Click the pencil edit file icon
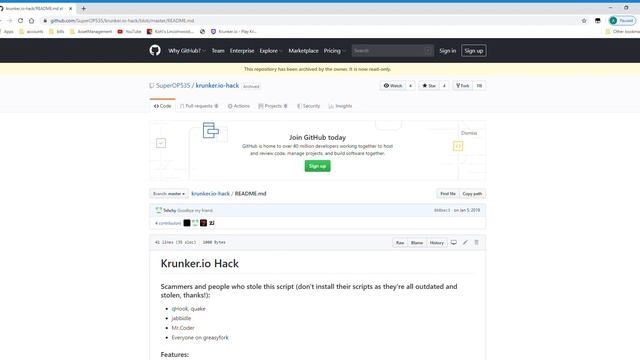The image size is (640, 360). pos(465,242)
